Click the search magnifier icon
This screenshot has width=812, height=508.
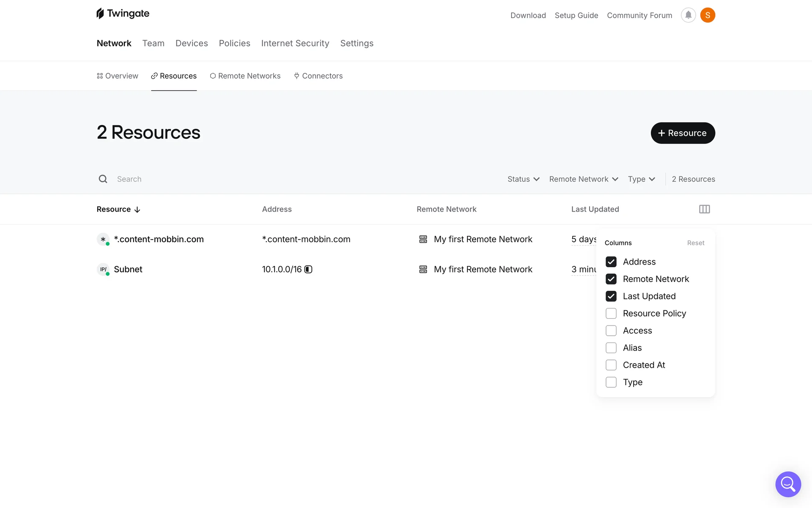pyautogui.click(x=103, y=179)
